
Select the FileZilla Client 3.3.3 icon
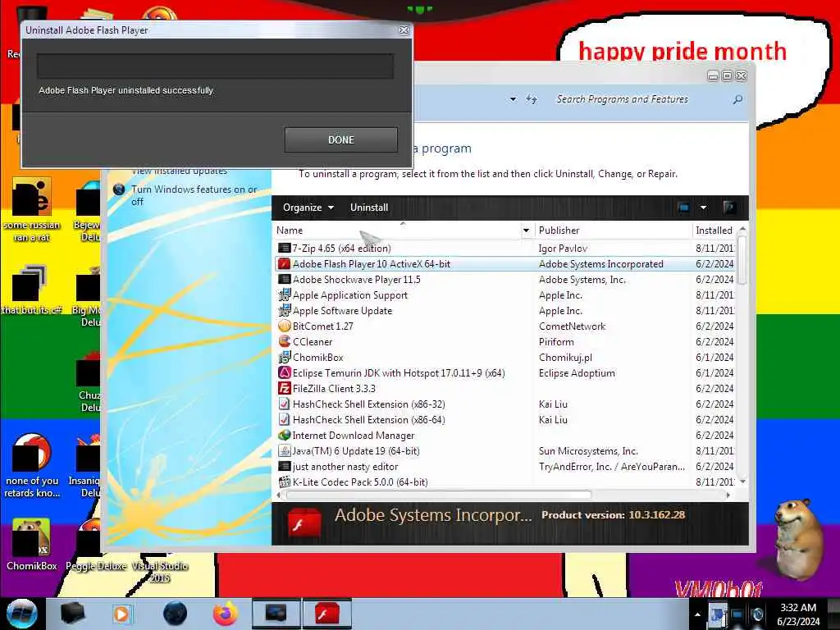coord(285,388)
